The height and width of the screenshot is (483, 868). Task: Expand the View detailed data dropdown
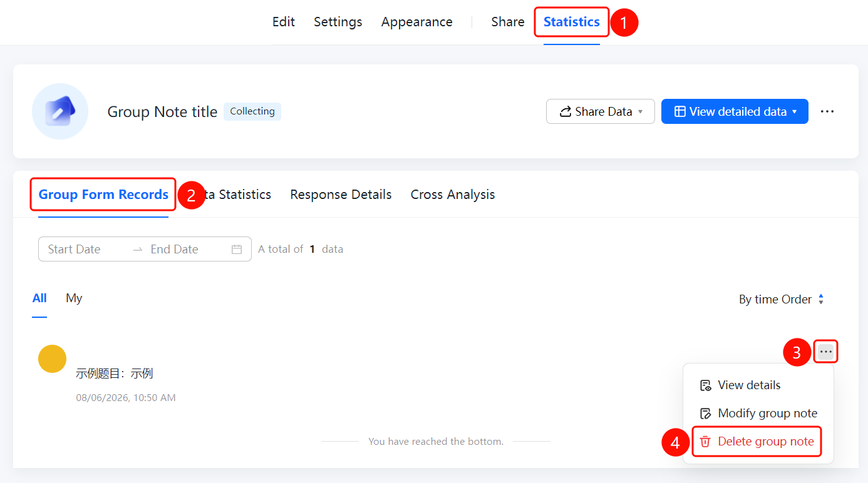point(735,111)
